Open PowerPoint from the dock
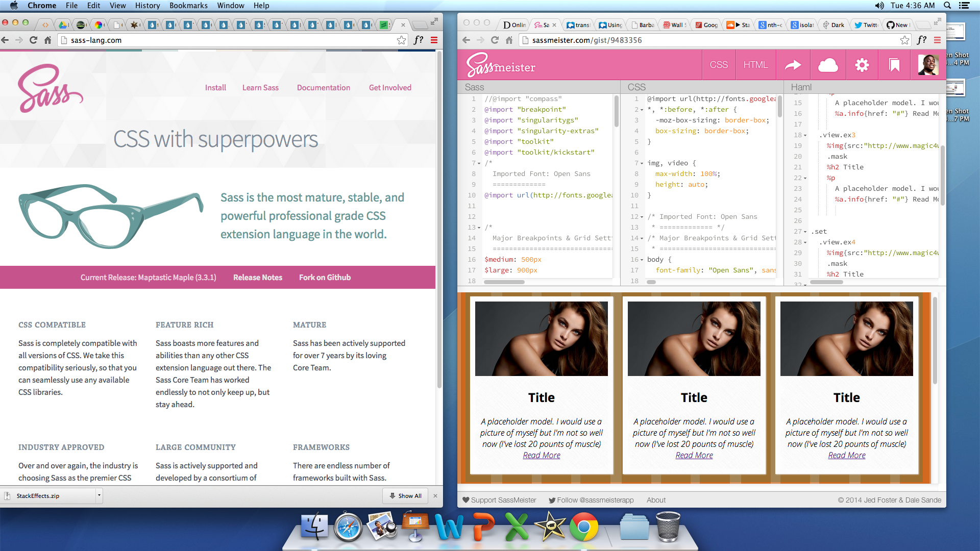The height and width of the screenshot is (551, 980). [483, 527]
